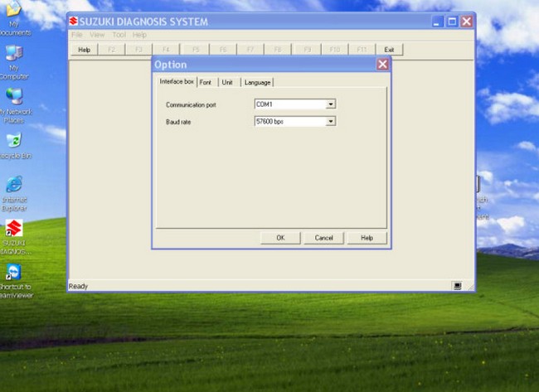Open the Help menu in the menu bar
Screen dimensions: 539x392
tap(139, 35)
